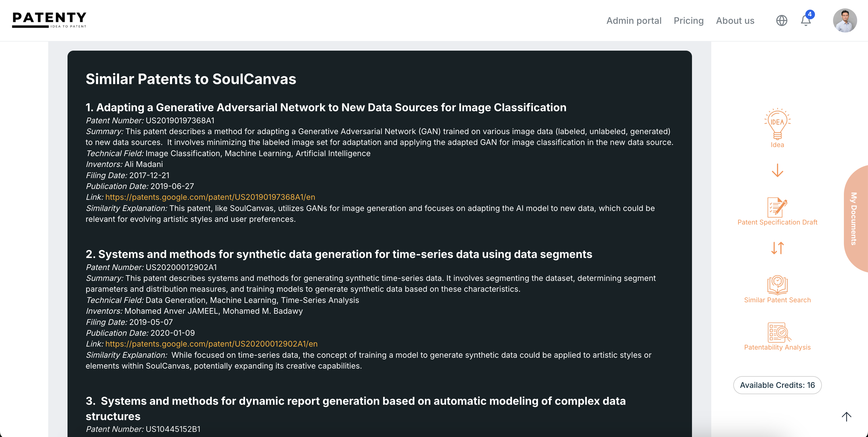Click the Similar Patent Search label
This screenshot has height=437, width=868.
click(777, 300)
